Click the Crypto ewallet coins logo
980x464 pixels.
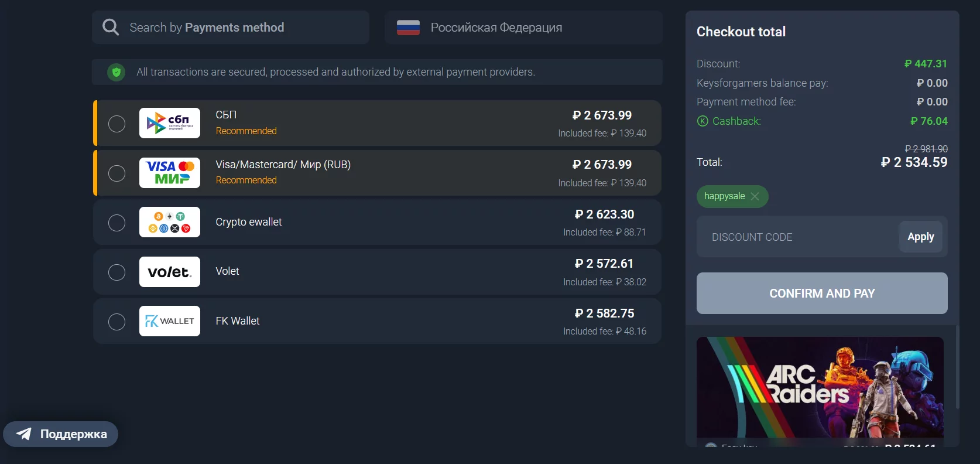pyautogui.click(x=170, y=222)
